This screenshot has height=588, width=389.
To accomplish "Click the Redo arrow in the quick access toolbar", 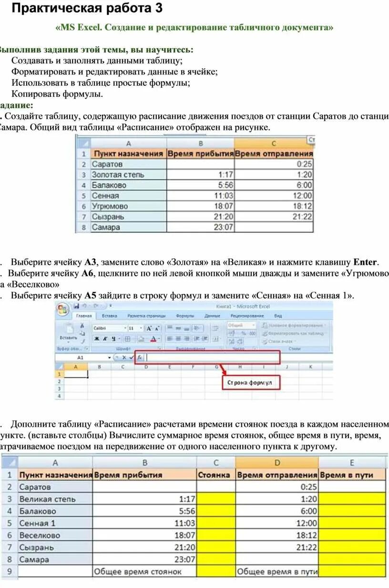I will pos(96,306).
